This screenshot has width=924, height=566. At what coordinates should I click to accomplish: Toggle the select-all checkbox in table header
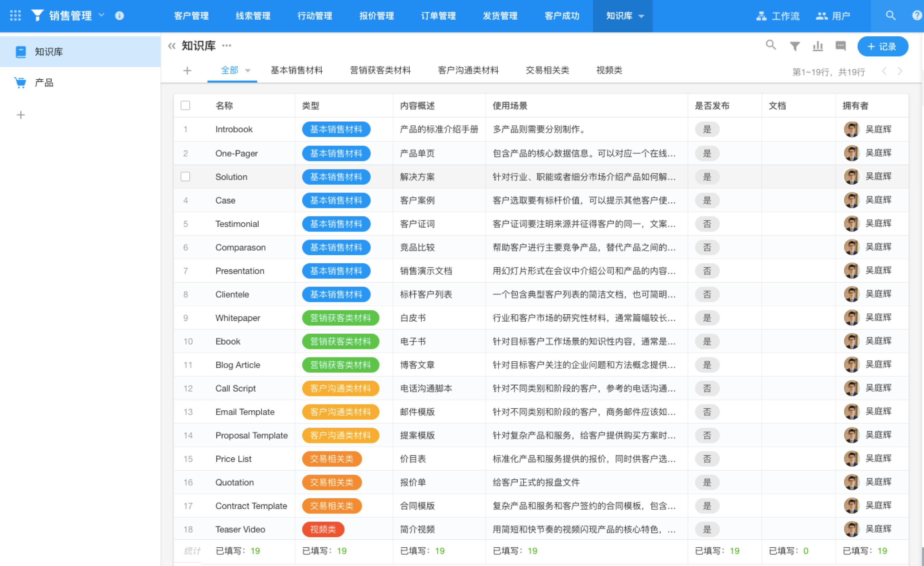(185, 105)
